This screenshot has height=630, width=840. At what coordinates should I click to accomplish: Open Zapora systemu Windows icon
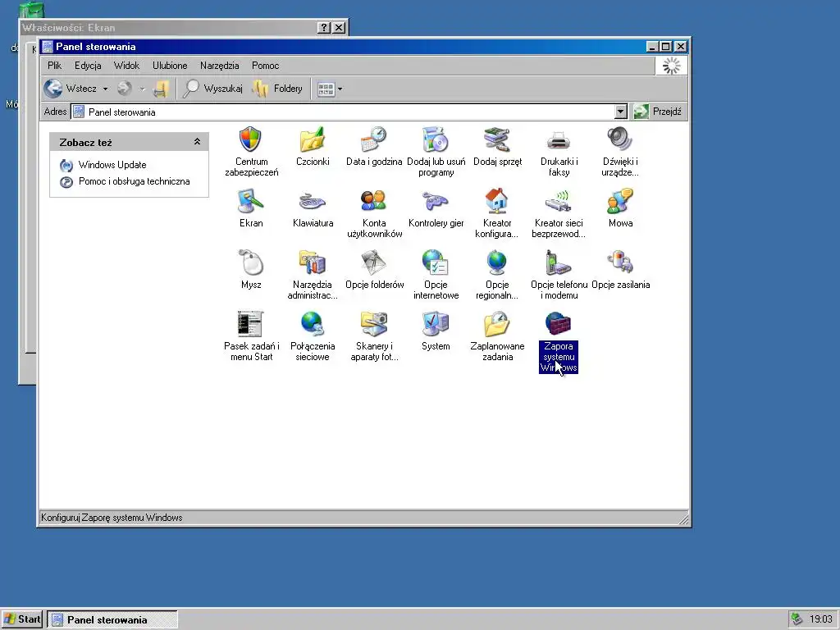[x=558, y=341]
